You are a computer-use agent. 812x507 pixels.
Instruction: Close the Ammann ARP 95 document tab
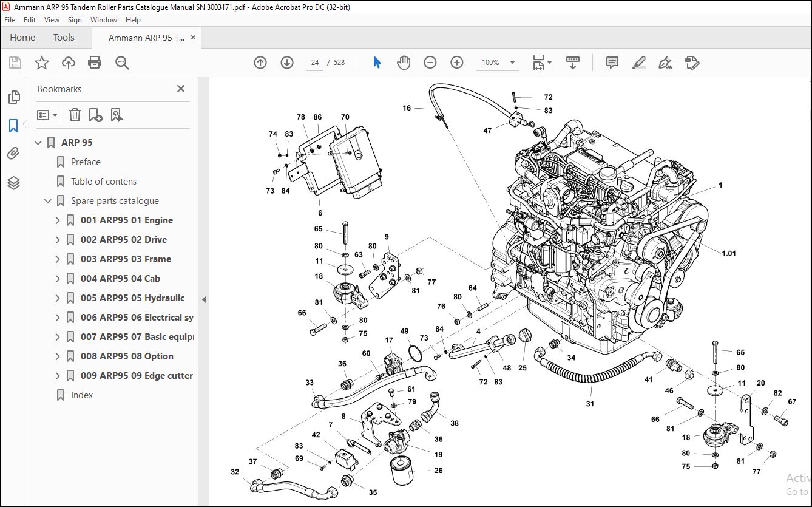tap(194, 38)
